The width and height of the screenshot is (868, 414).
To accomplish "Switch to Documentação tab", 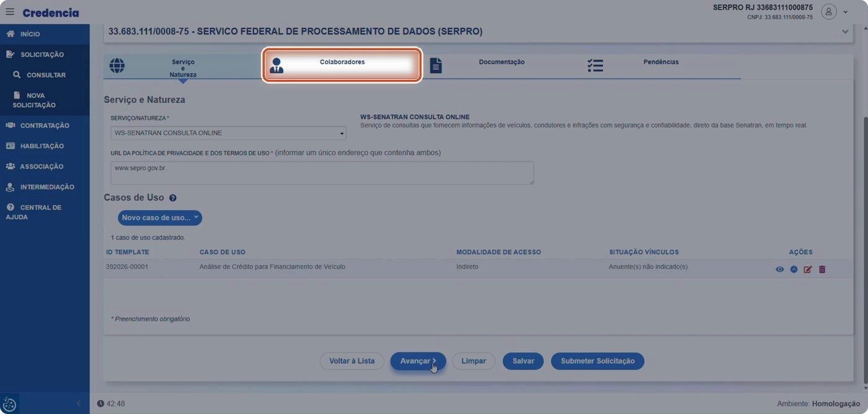I will [x=502, y=66].
